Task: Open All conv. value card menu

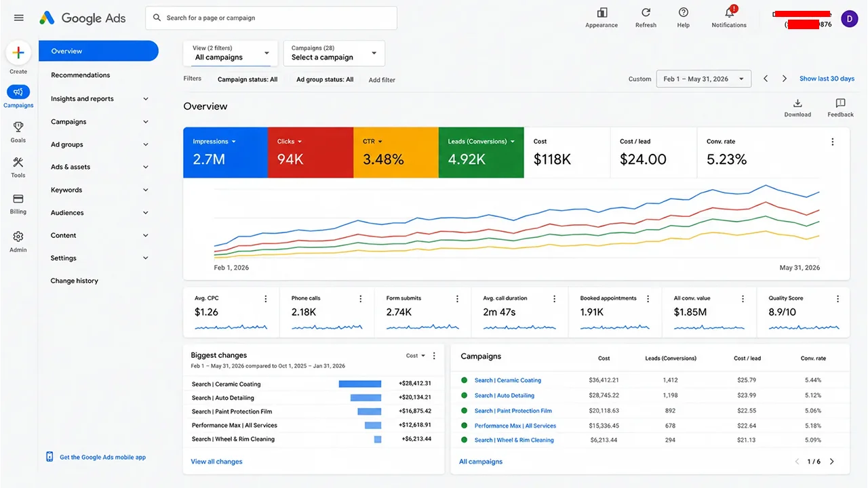Action: tap(743, 298)
